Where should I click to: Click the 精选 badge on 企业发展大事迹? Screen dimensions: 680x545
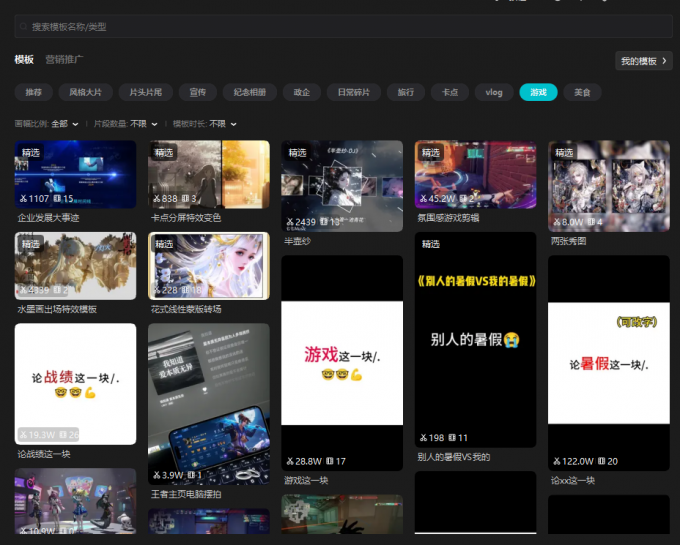click(x=30, y=153)
